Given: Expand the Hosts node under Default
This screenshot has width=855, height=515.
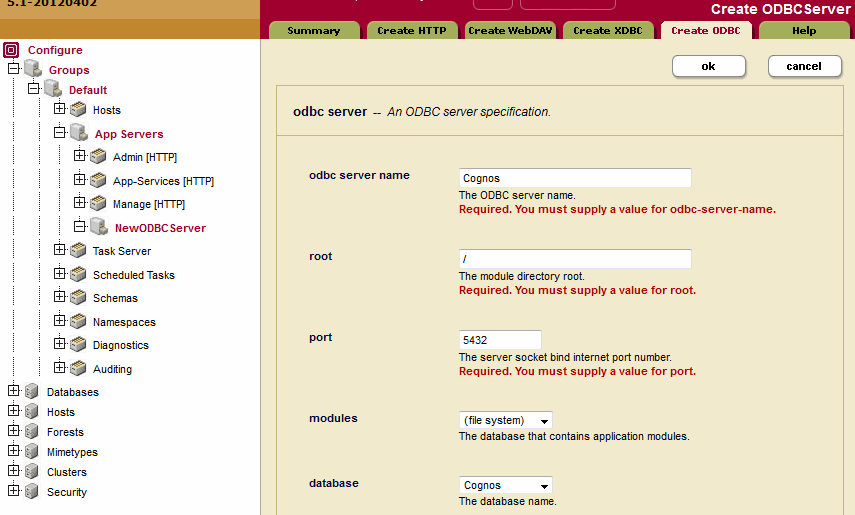Looking at the screenshot, I should [x=60, y=109].
